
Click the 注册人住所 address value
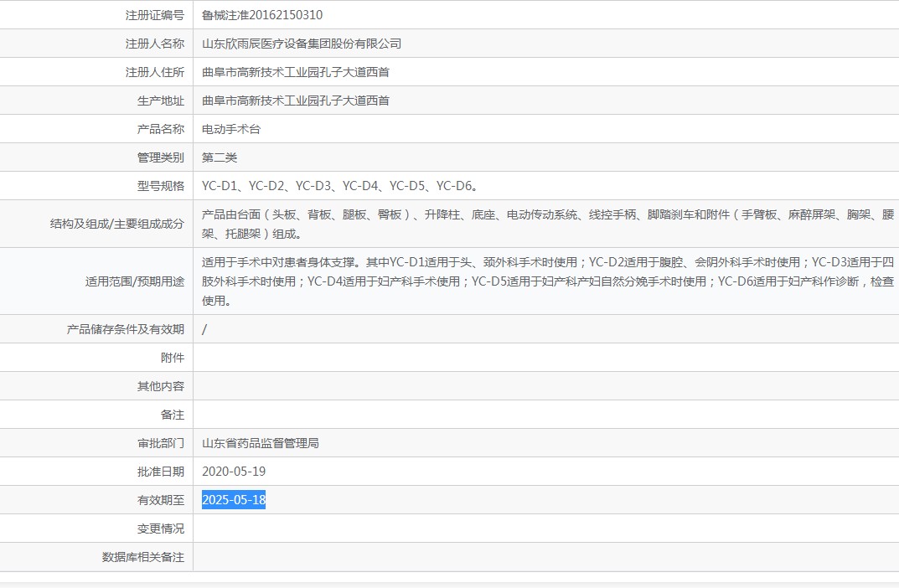click(296, 72)
